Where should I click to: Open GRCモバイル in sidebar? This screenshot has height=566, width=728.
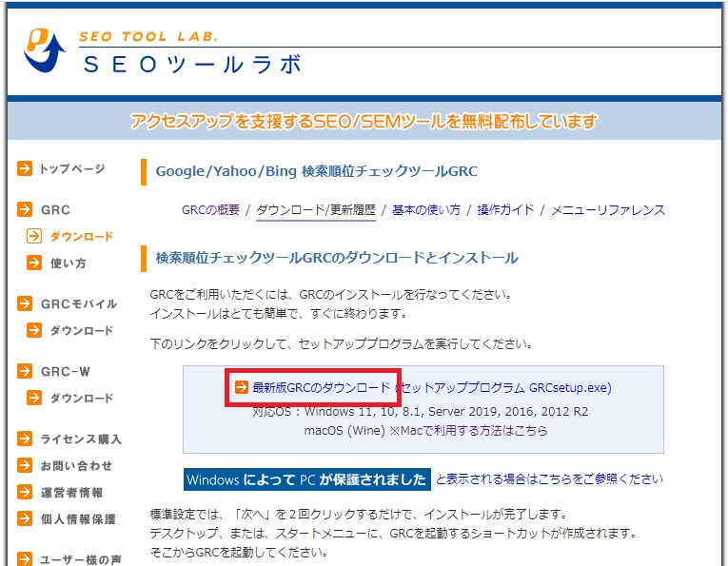click(78, 303)
